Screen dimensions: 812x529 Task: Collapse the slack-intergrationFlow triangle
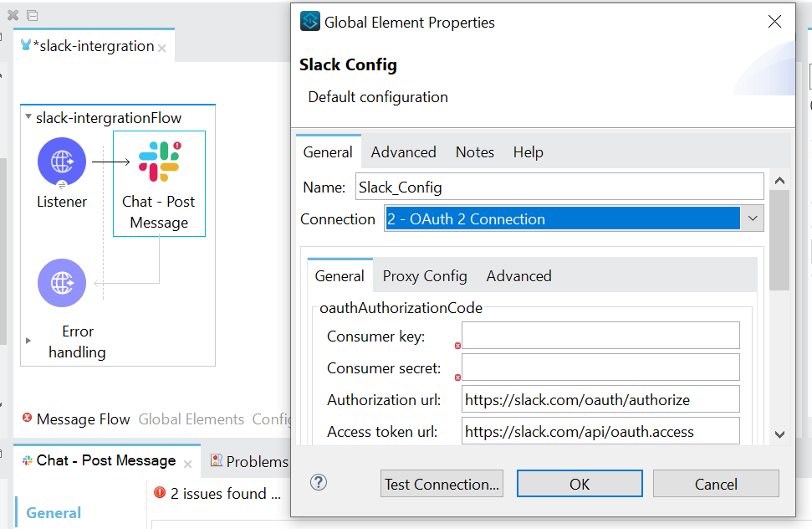click(28, 117)
